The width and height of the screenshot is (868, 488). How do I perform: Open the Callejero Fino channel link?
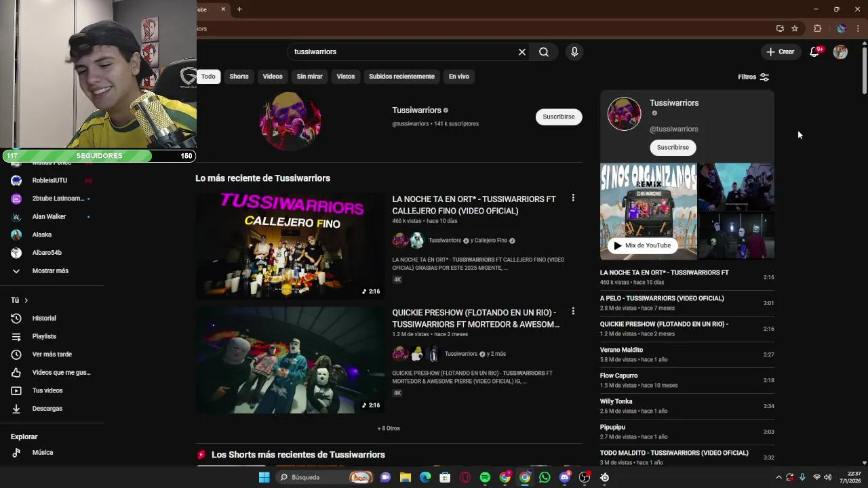(x=491, y=241)
